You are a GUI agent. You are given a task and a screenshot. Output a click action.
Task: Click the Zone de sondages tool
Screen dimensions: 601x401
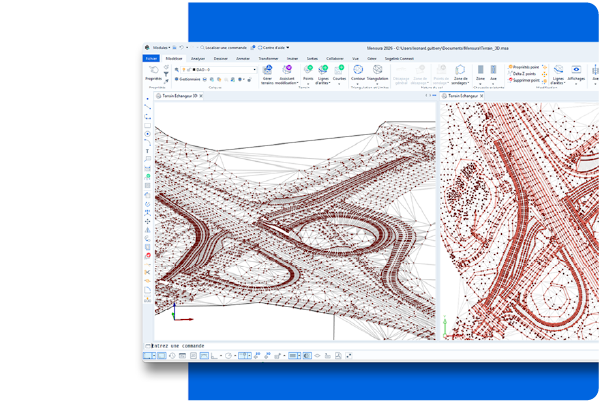point(460,72)
